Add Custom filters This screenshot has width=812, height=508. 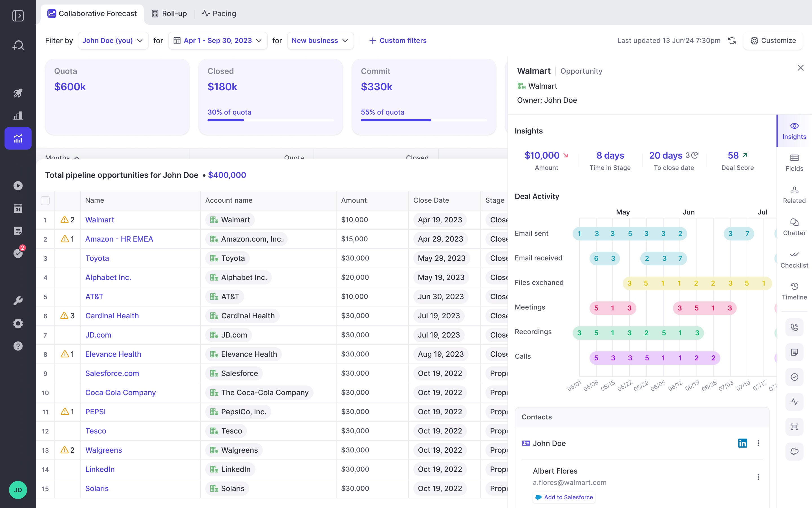[x=398, y=41]
